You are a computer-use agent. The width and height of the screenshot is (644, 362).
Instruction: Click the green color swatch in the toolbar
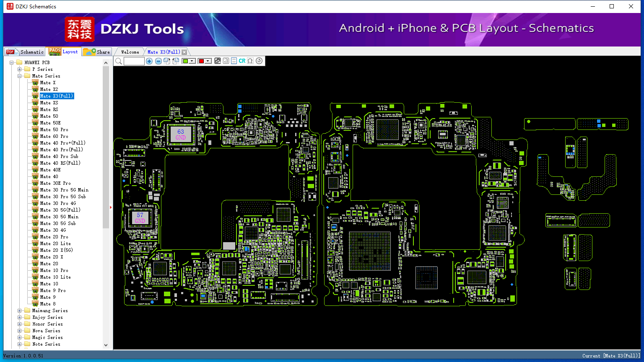click(186, 61)
